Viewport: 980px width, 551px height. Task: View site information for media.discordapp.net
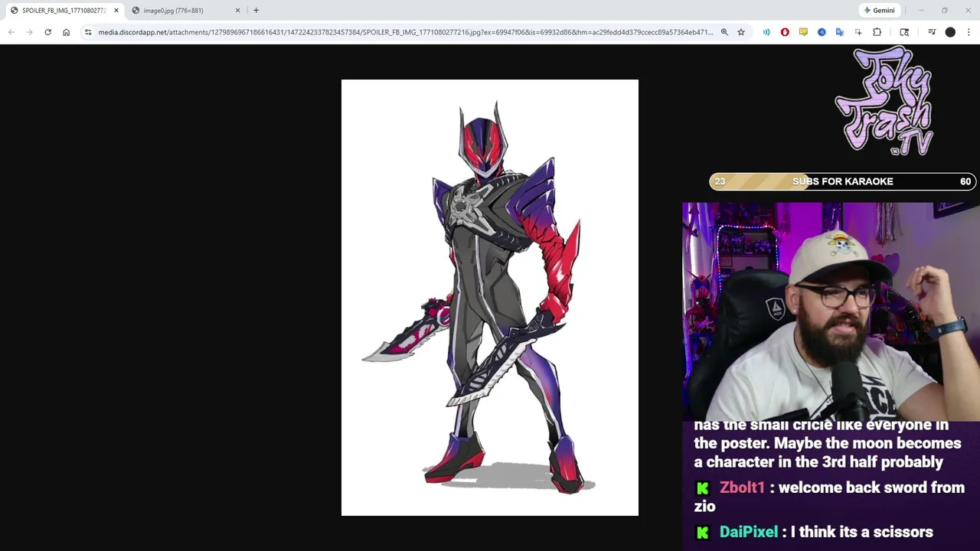coord(88,32)
